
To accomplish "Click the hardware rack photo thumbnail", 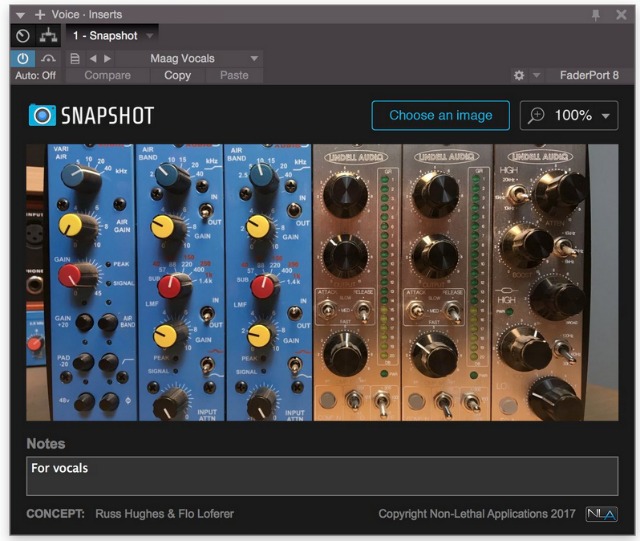I will pyautogui.click(x=322, y=282).
